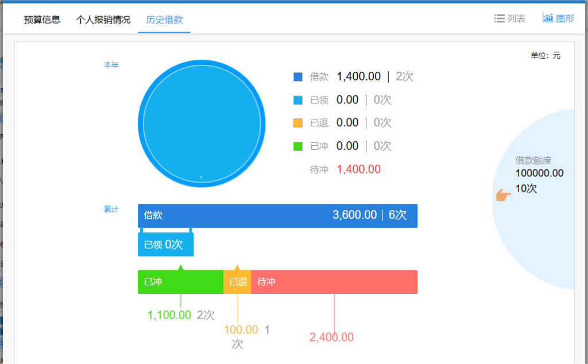Viewport: 588px width, 364px height.
Task: Click the red 2,400.00 amount label
Action: 331,337
